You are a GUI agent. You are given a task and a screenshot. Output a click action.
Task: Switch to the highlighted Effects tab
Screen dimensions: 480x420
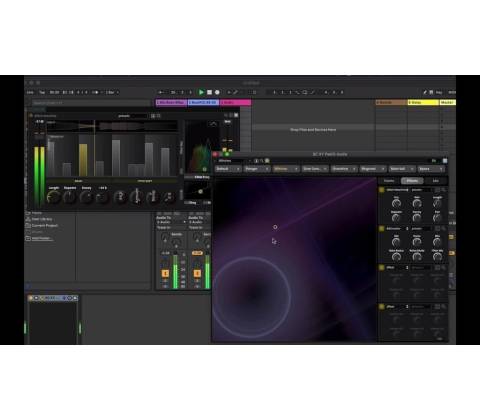(x=412, y=181)
